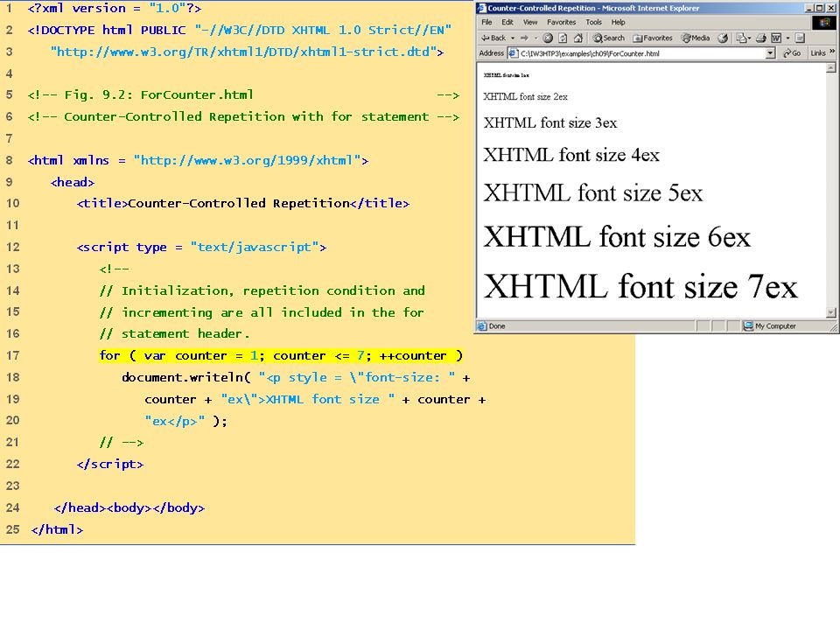Expand the Edit with Word dropdown arrow
The height and width of the screenshot is (630, 840).
click(x=787, y=38)
